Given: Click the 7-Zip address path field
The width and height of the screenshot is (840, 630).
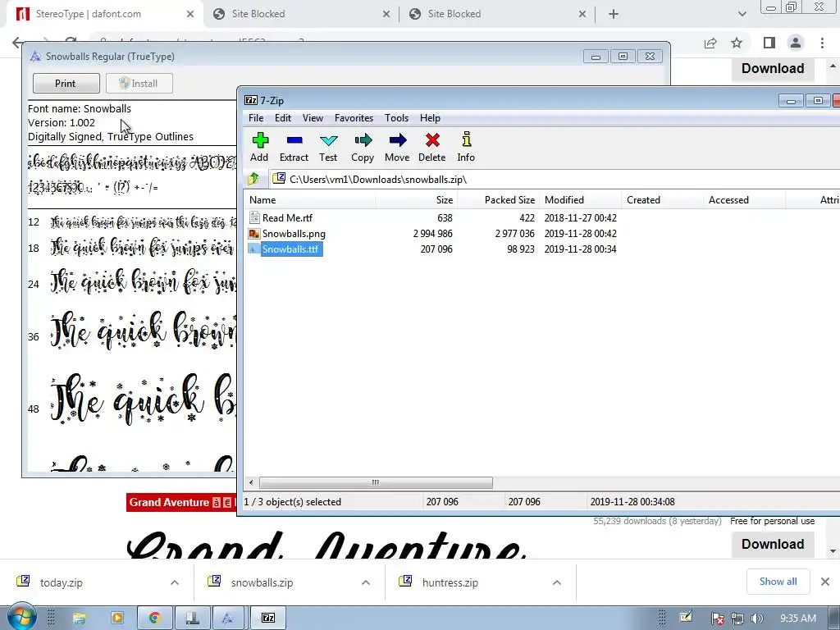Looking at the screenshot, I should coord(555,179).
